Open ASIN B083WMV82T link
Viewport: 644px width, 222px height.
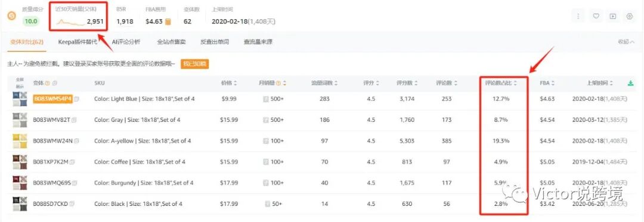[x=51, y=120]
